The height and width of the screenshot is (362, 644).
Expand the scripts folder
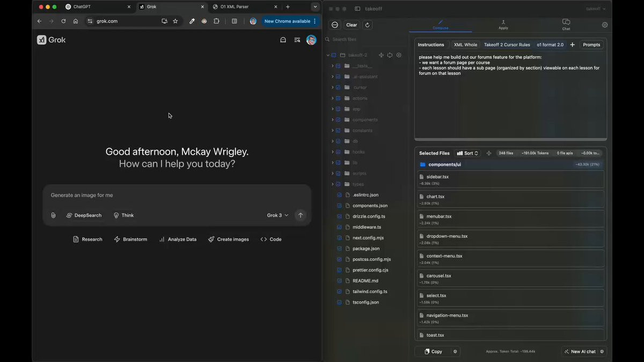(x=332, y=173)
